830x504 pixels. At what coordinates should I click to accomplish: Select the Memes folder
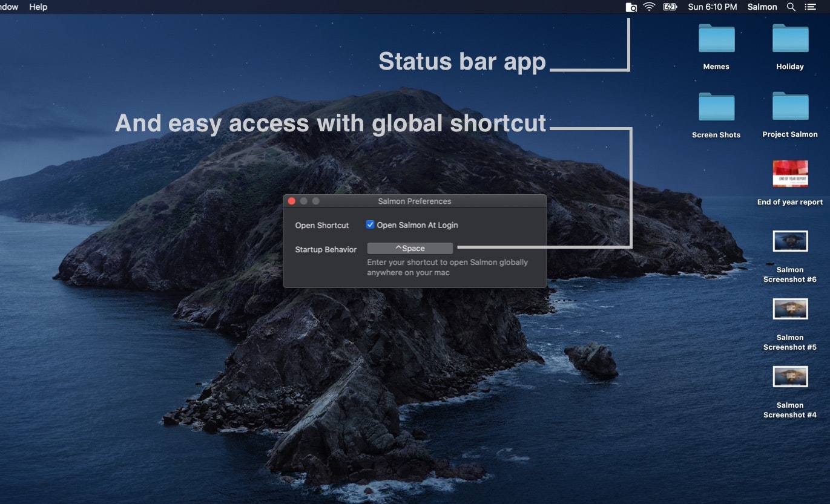(716, 39)
